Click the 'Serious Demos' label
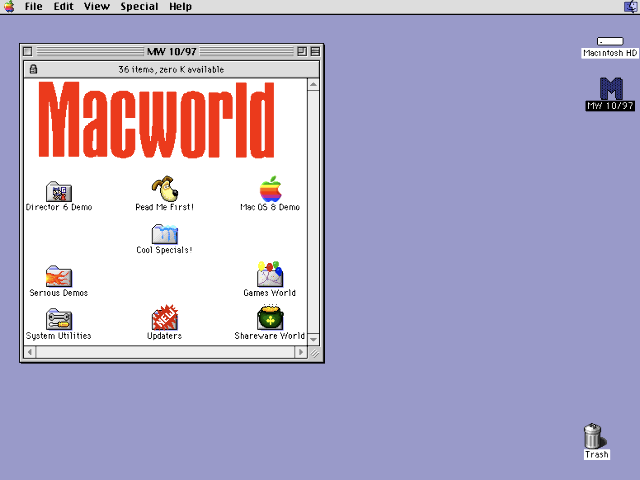This screenshot has height=480, width=640. coord(59,293)
